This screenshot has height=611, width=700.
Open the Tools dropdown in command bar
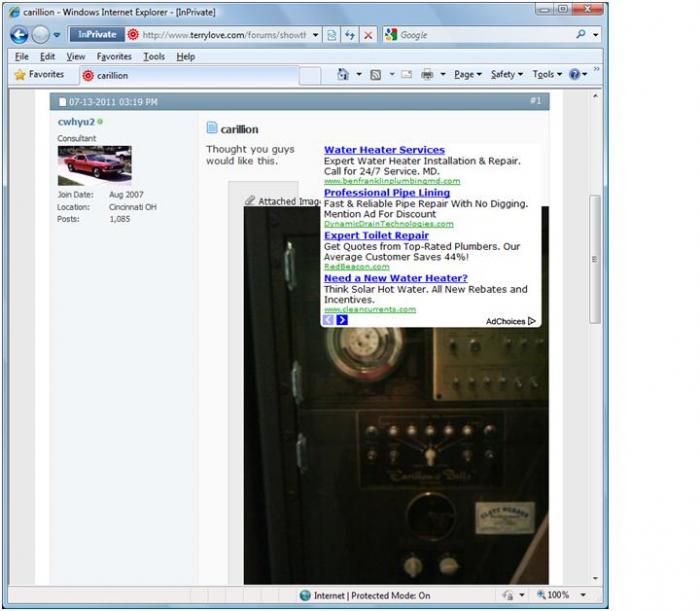point(547,75)
